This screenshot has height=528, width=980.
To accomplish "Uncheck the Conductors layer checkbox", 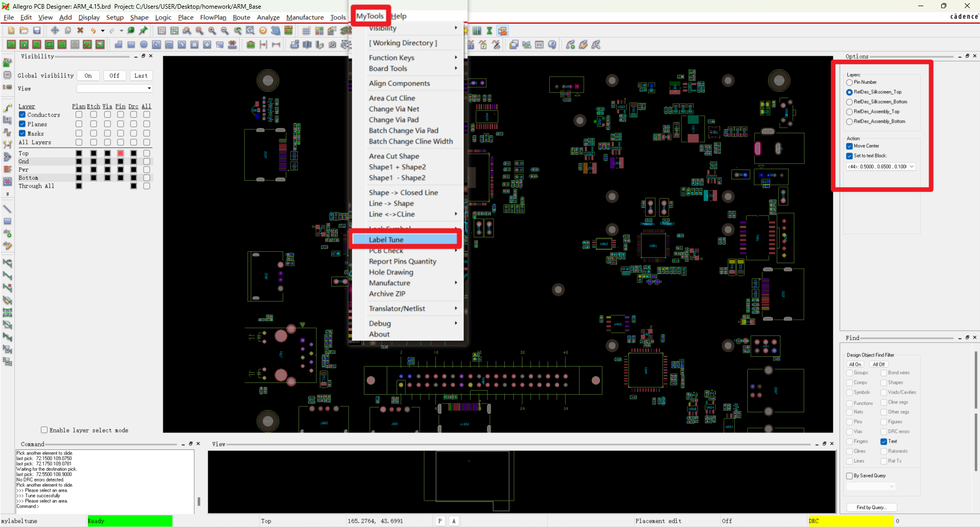I will (22, 115).
